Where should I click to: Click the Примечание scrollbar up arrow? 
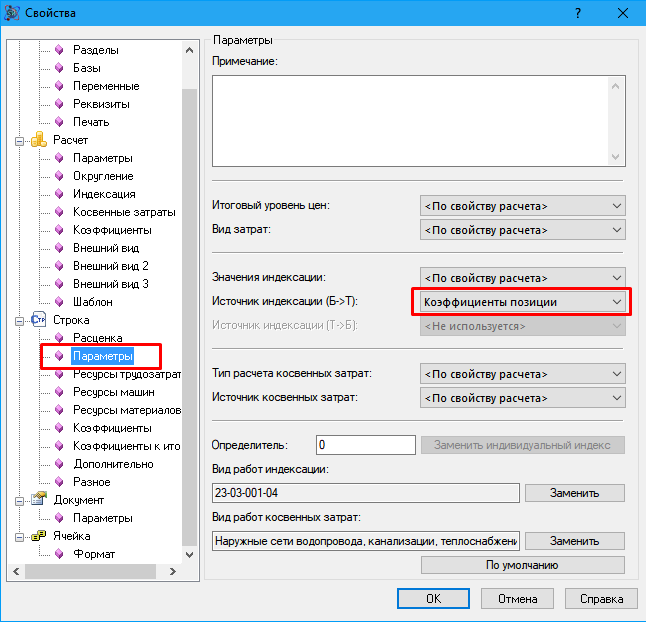[616, 86]
